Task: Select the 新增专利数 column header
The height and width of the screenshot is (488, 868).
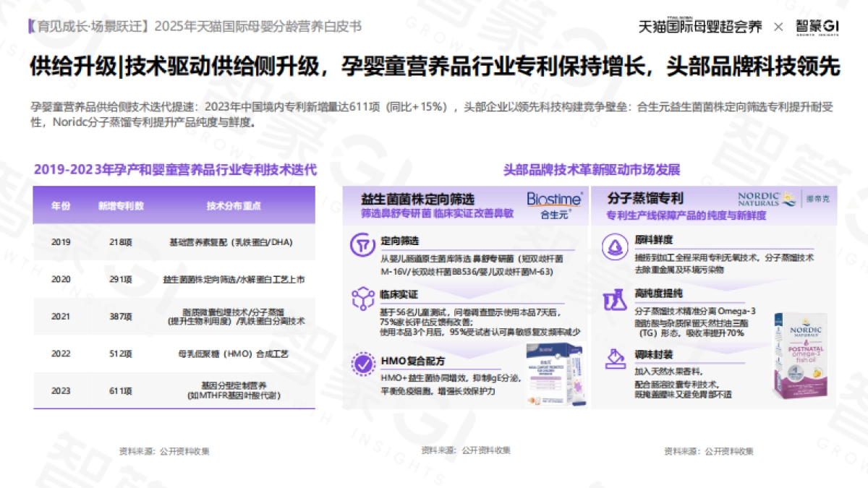Action: coord(121,205)
